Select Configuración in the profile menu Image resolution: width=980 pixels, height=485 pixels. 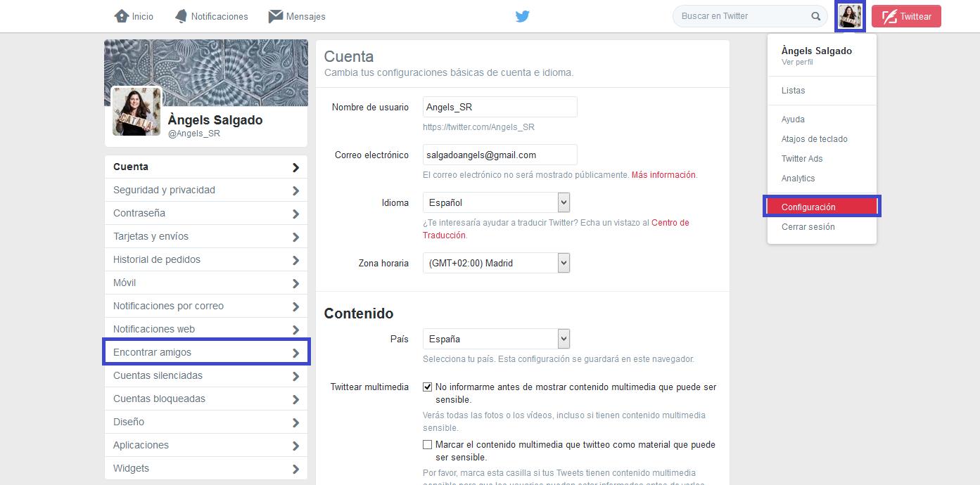coord(808,207)
